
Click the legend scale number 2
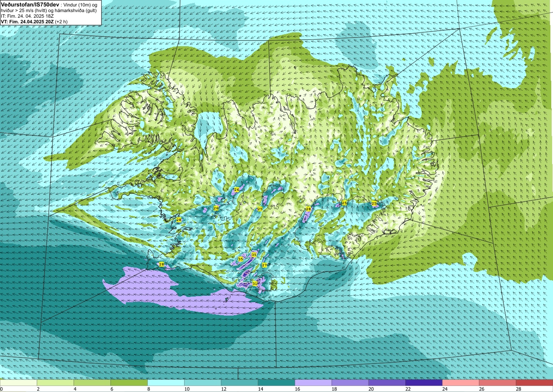coord(38,389)
